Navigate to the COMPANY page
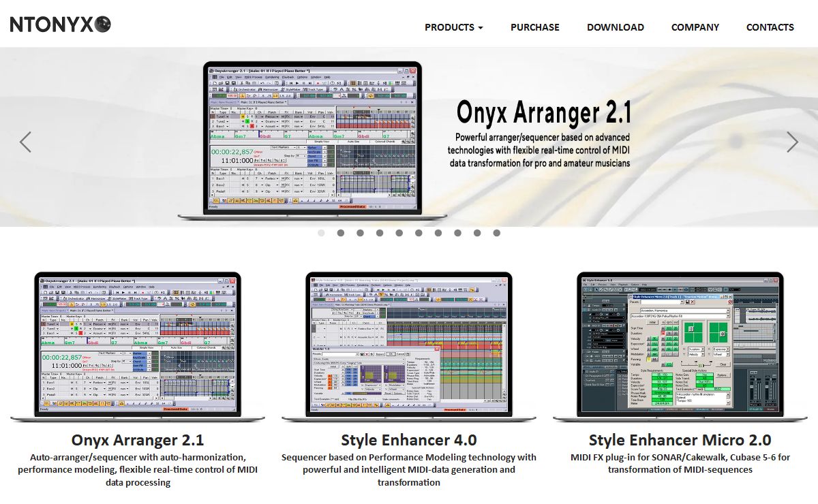The image size is (818, 504). (x=695, y=27)
